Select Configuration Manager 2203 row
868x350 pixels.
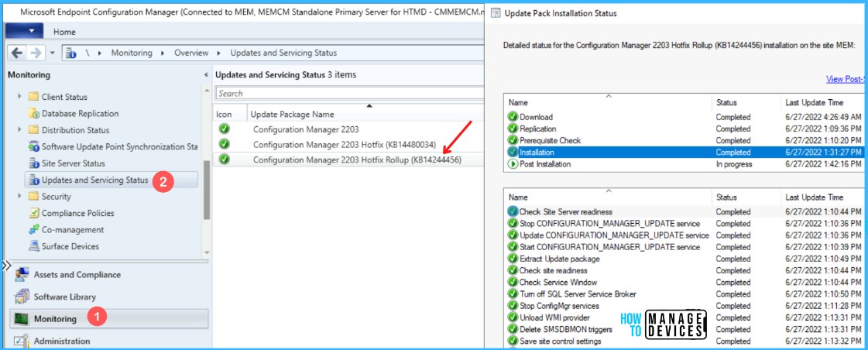point(348,129)
